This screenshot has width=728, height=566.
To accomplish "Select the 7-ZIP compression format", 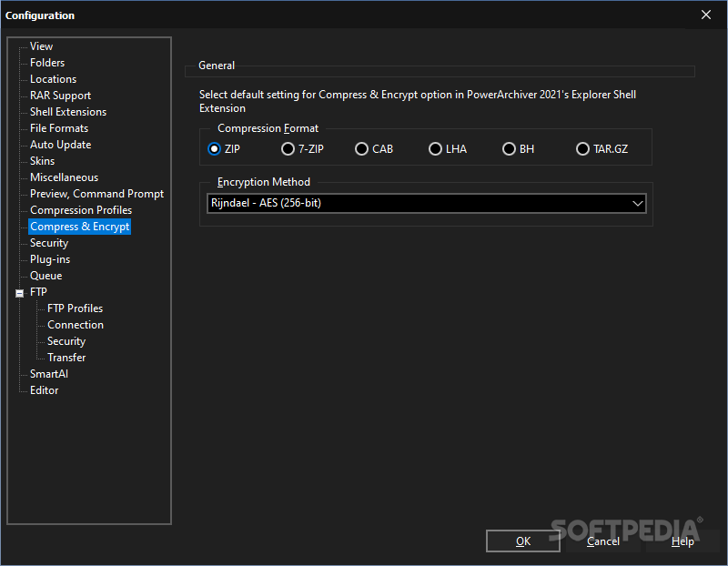I will (x=302, y=149).
